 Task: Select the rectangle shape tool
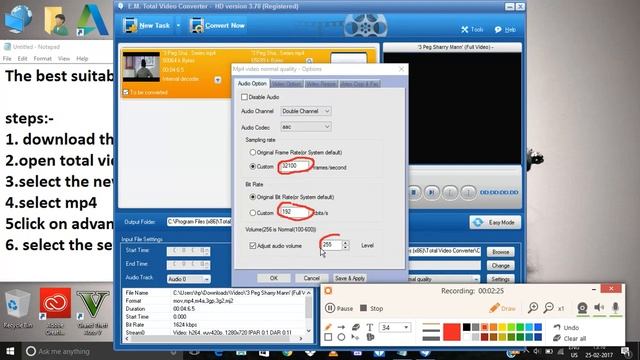(328, 337)
